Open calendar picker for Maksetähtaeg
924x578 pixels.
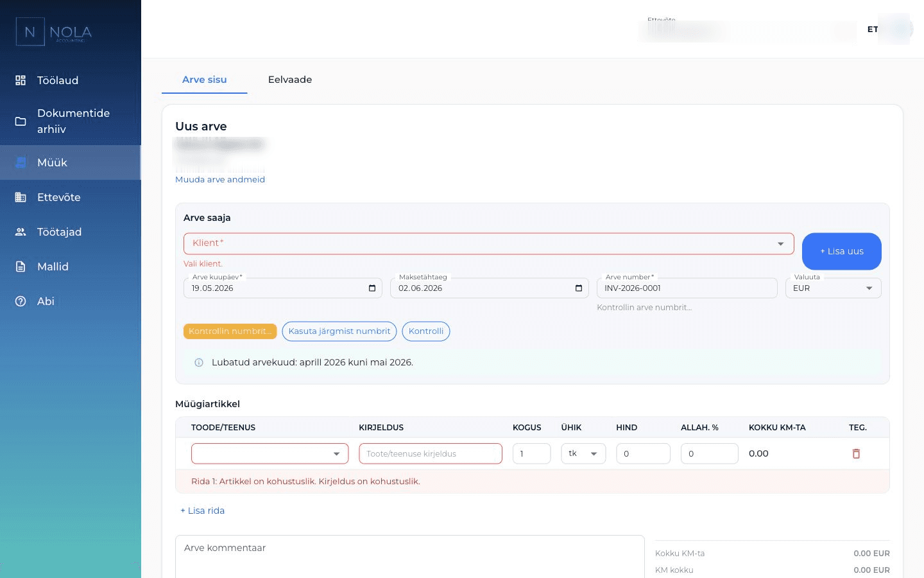pyautogui.click(x=579, y=288)
